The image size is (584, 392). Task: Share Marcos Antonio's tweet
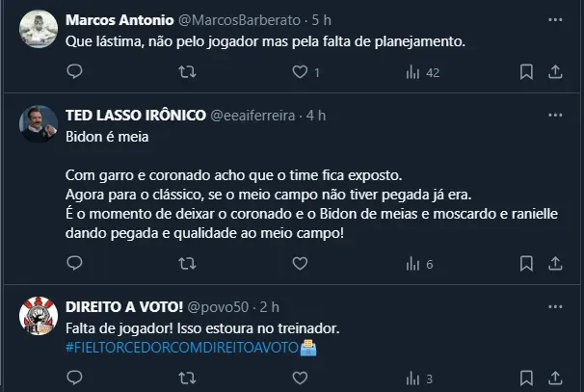[x=556, y=71]
